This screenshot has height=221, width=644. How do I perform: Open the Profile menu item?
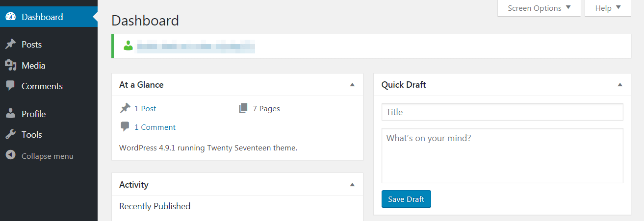[x=49, y=114]
